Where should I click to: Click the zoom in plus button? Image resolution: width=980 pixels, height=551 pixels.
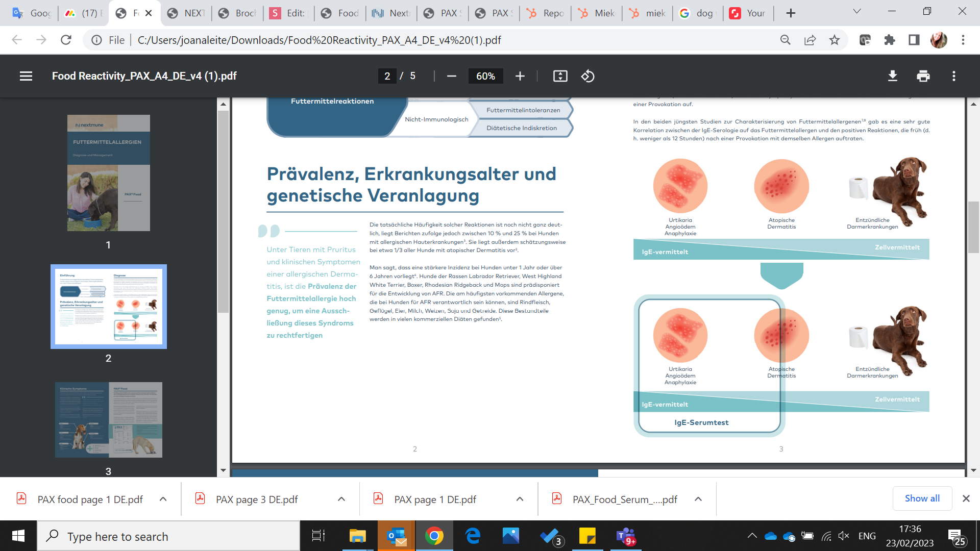pyautogui.click(x=520, y=76)
